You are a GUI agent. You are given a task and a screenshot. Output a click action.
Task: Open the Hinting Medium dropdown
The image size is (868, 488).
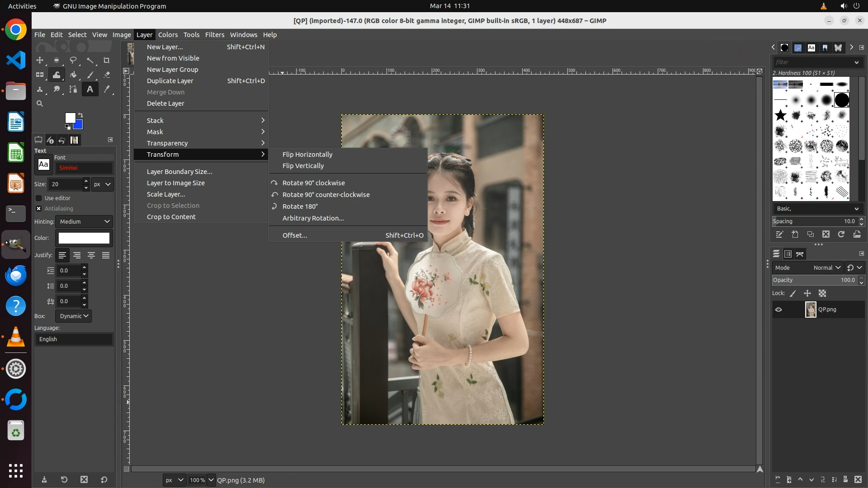[84, 222]
